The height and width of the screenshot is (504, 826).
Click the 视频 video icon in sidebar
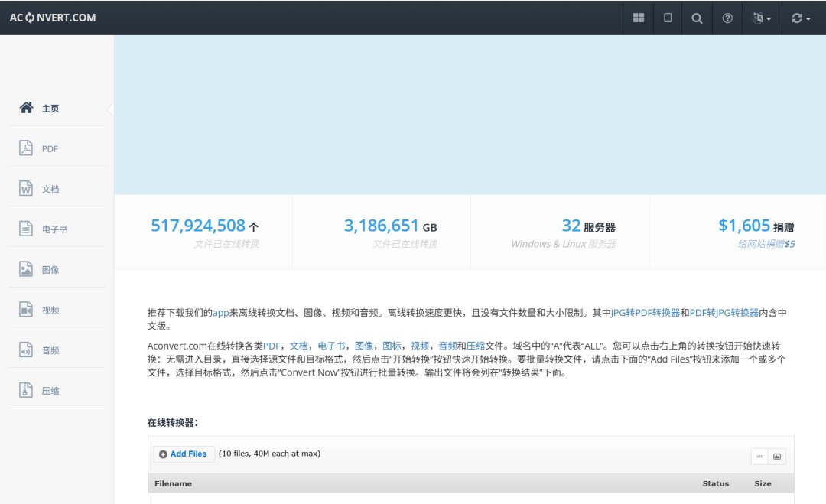tap(26, 310)
